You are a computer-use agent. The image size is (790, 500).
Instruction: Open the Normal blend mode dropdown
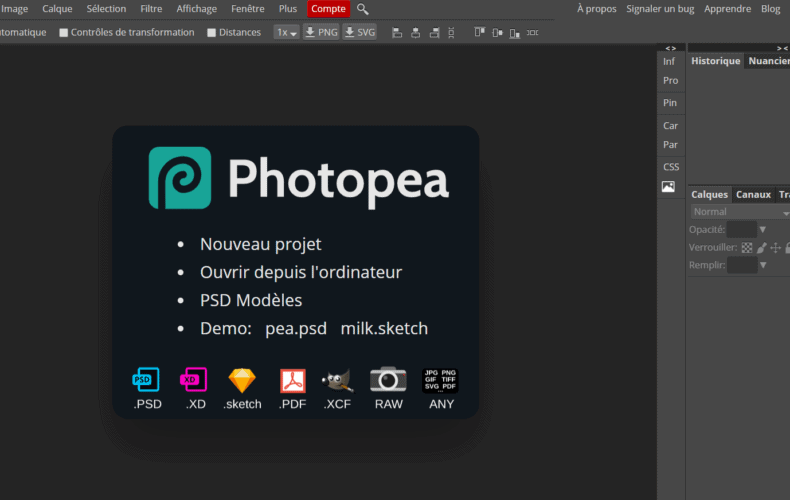(740, 212)
